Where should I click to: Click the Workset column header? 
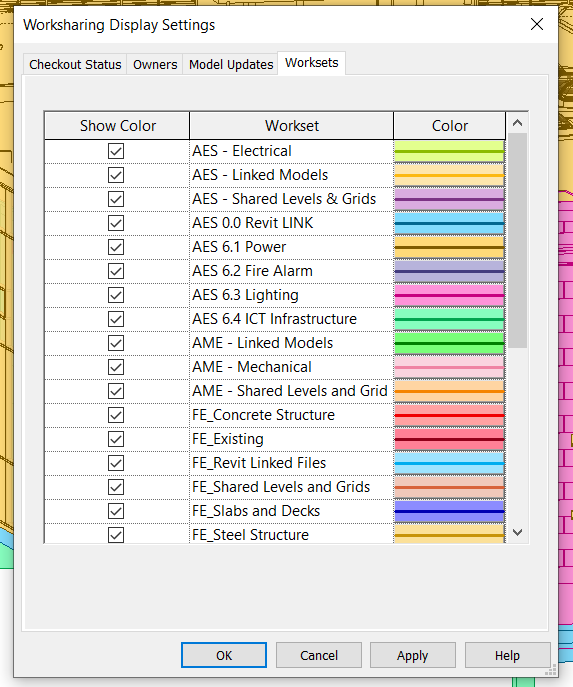coord(292,126)
